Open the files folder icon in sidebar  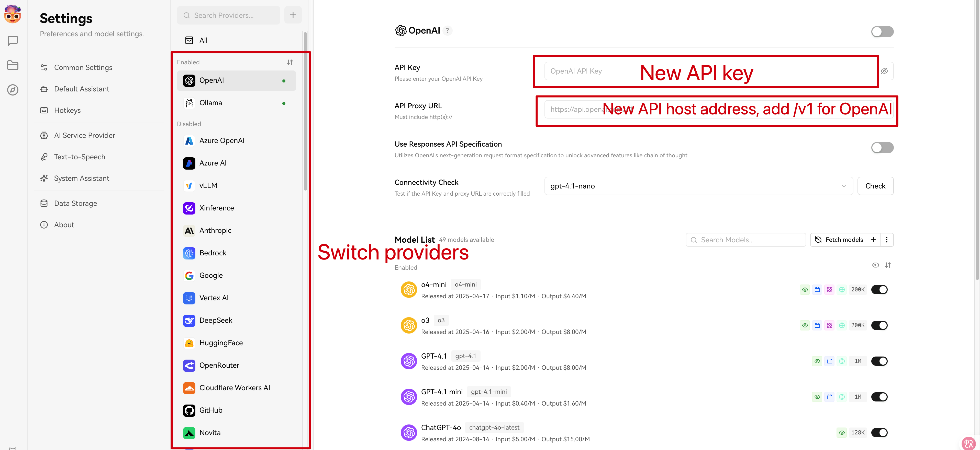click(x=13, y=65)
